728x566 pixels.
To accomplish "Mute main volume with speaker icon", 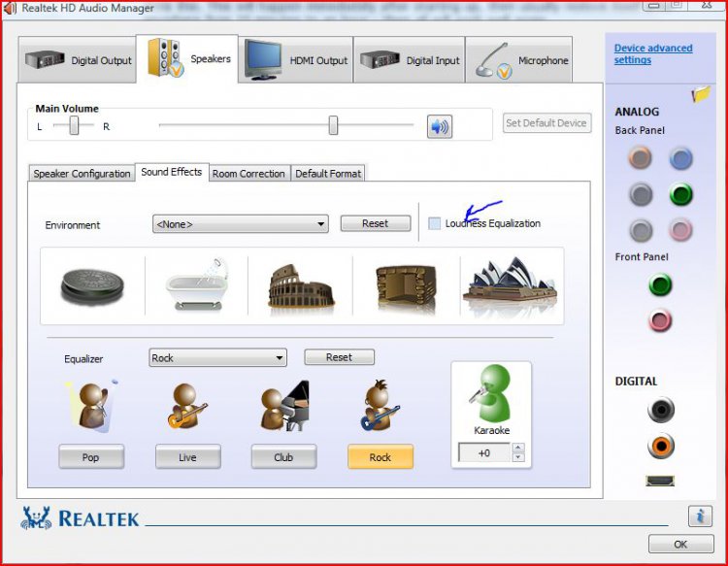I will click(x=439, y=126).
